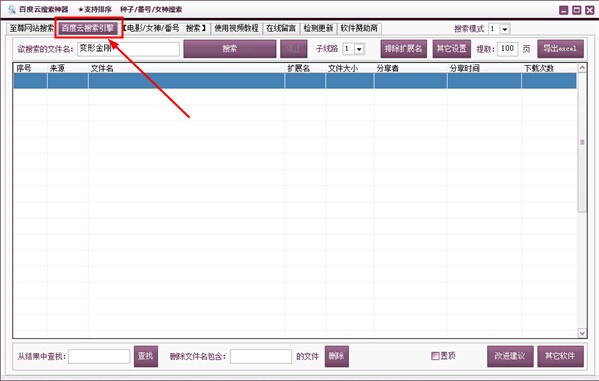
Task: Click the purple 搜索 button
Action: coord(230,49)
